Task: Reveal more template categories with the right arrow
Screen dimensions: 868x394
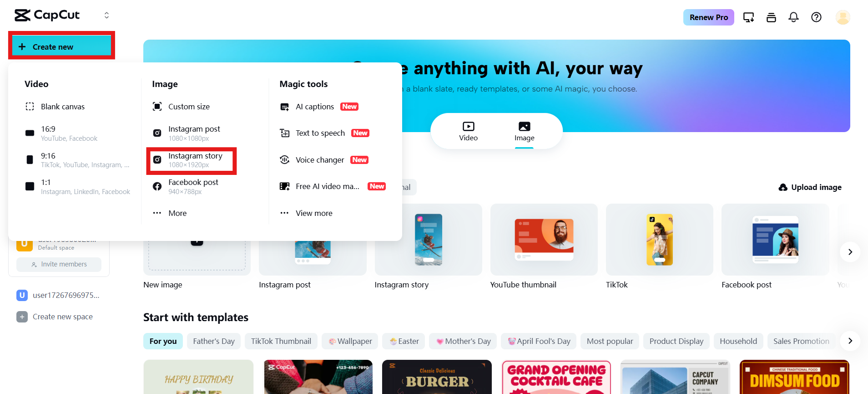Action: (x=850, y=341)
